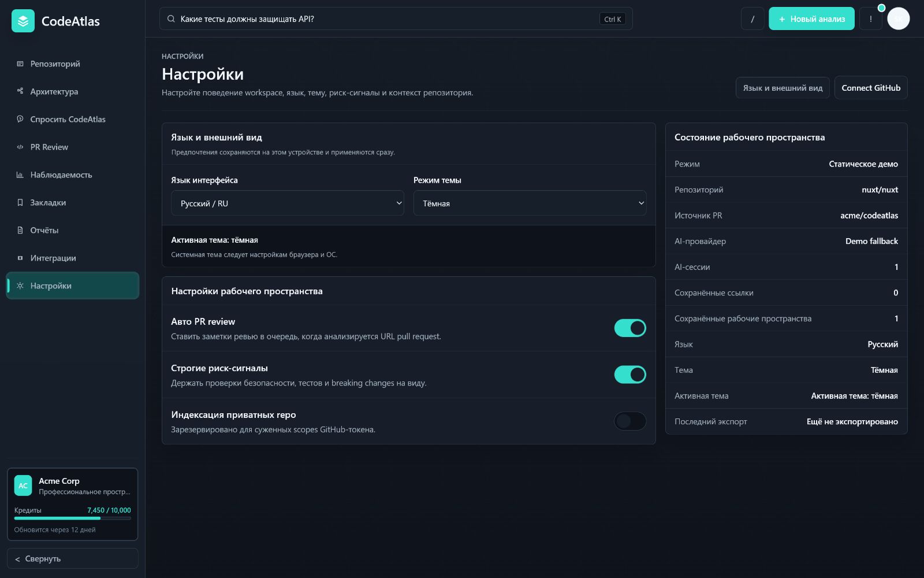Screen dimensions: 924x578
Task: Open the Acme Corp workspace card
Action: (x=72, y=504)
